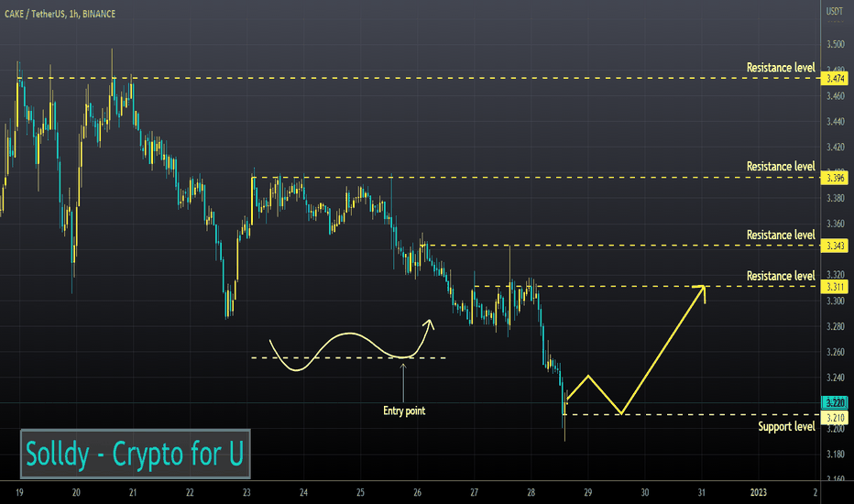Click the 3.380 price axis tick
Viewport: 854px width, 504px height.
(x=836, y=198)
